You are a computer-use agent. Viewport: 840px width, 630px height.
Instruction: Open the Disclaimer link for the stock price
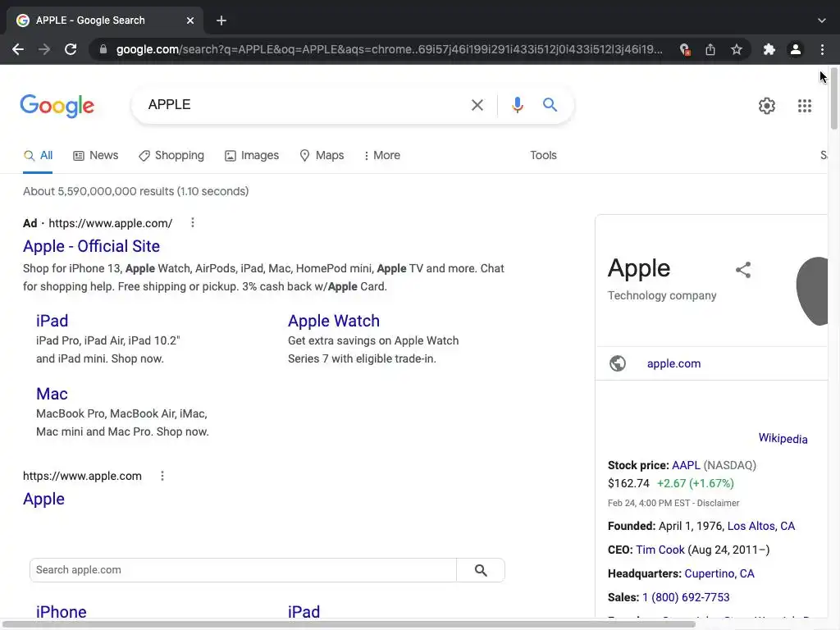tap(718, 503)
